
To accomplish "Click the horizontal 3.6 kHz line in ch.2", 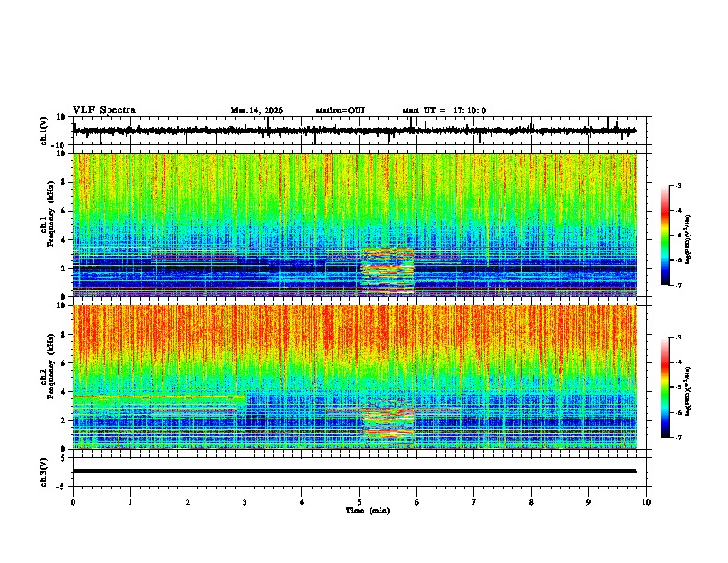I will pos(159,396).
